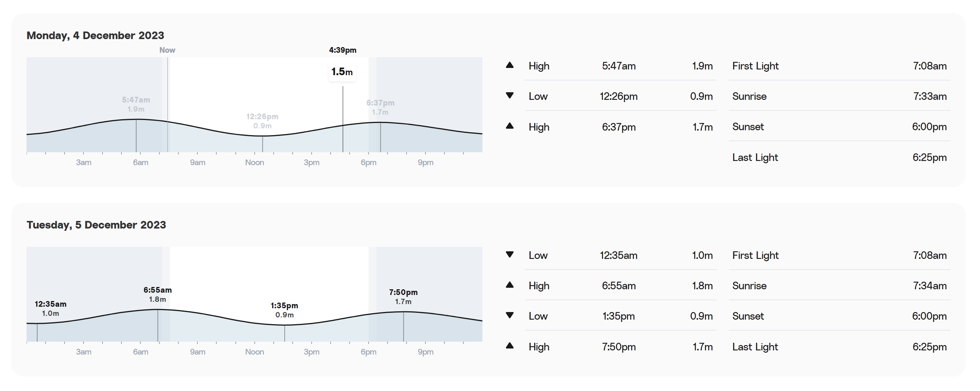Image resolution: width=980 pixels, height=391 pixels.
Task: Click the down arrow beside Tuesday's 1:35pm low tide
Action: [510, 315]
